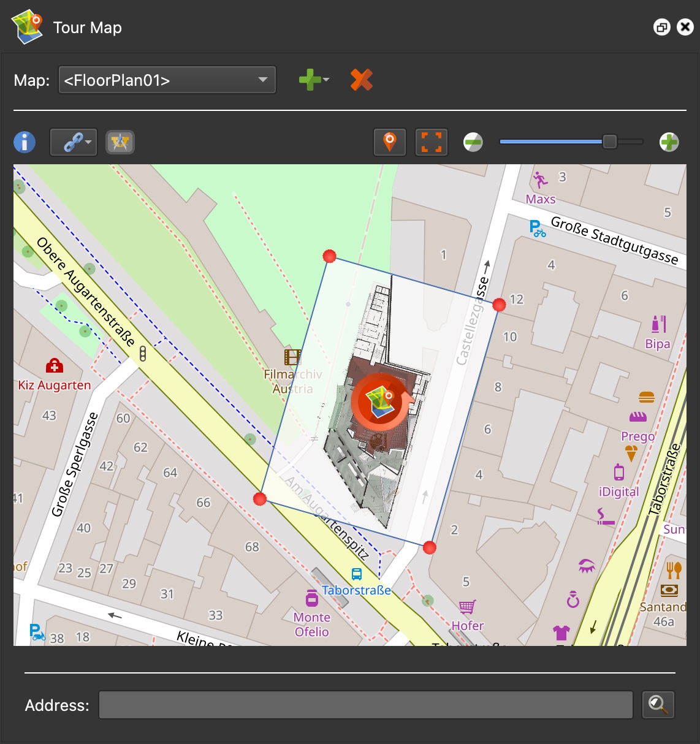Click the map zoom slider handle

pyautogui.click(x=609, y=142)
